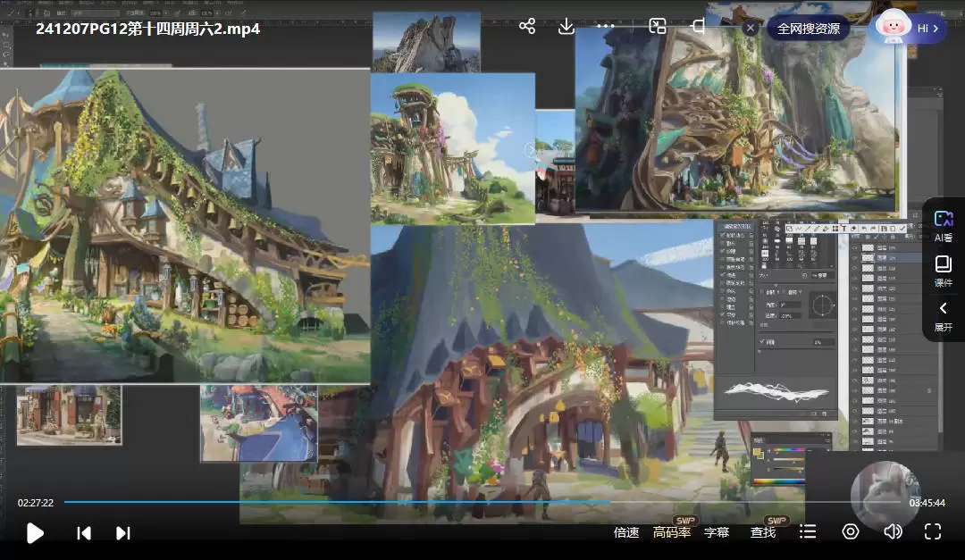This screenshot has width=965, height=560.
Task: Click the share icon in top bar
Action: (527, 27)
